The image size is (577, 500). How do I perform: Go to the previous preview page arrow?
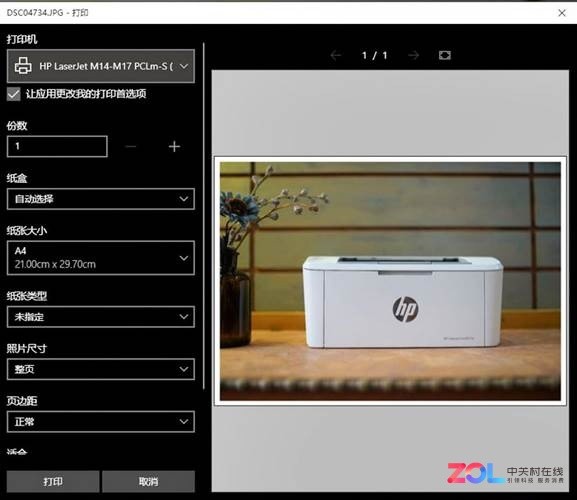(x=336, y=56)
